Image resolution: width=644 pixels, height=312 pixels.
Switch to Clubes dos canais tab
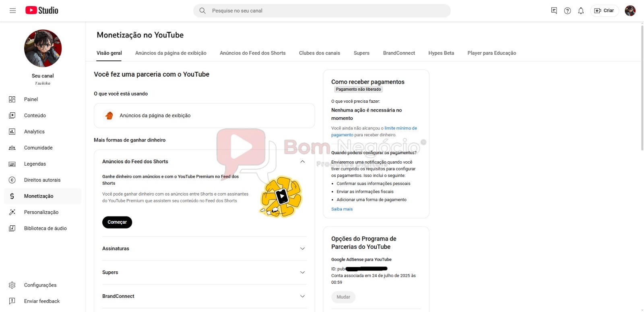(320, 53)
